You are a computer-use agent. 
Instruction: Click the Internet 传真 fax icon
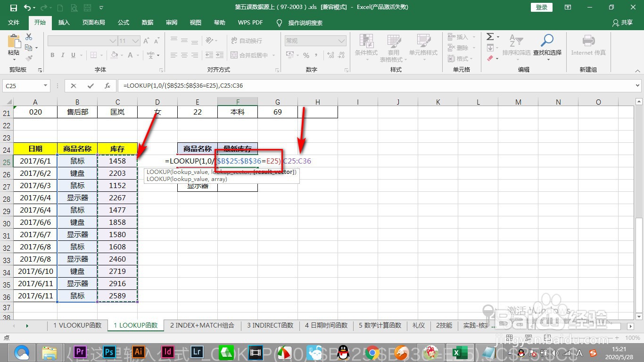(x=588, y=46)
